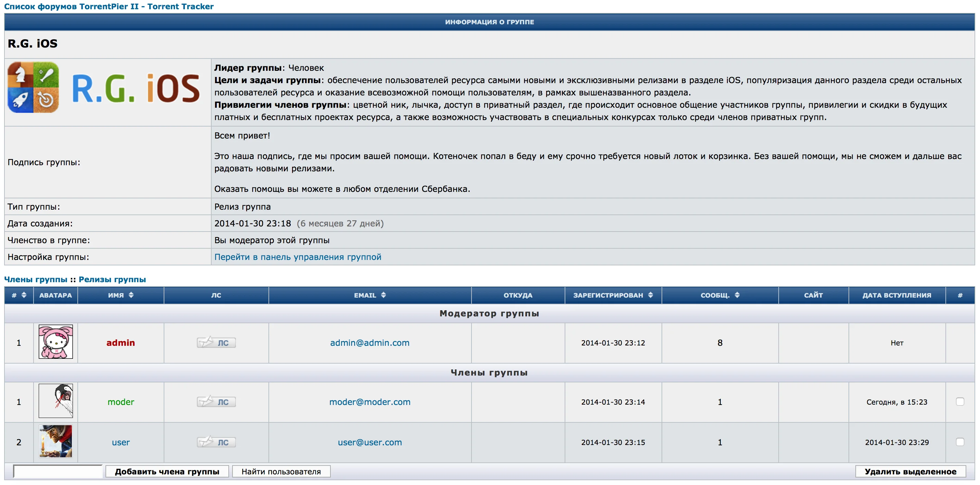Sort members by # column arrows
980x485 pixels.
click(x=24, y=295)
